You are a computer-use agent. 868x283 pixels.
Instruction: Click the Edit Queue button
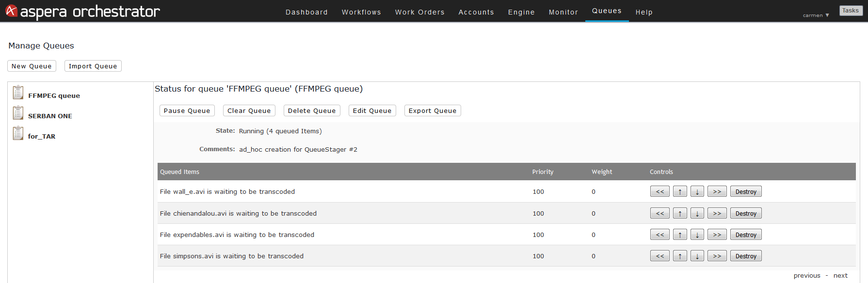click(x=372, y=110)
